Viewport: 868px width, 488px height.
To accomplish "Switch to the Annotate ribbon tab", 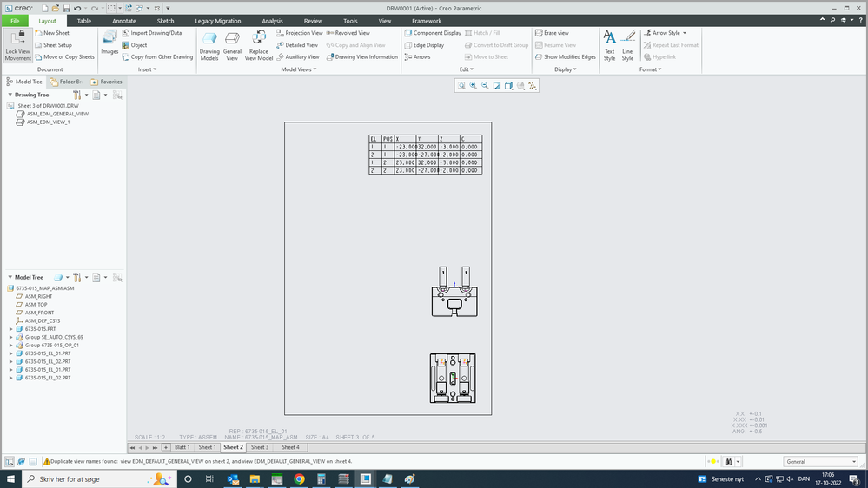I will (124, 21).
